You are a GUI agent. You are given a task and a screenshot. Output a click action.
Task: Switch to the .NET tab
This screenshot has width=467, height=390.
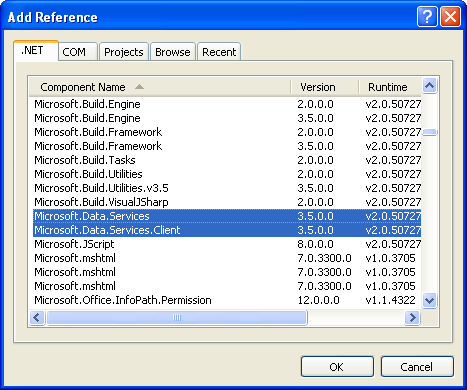pos(36,51)
